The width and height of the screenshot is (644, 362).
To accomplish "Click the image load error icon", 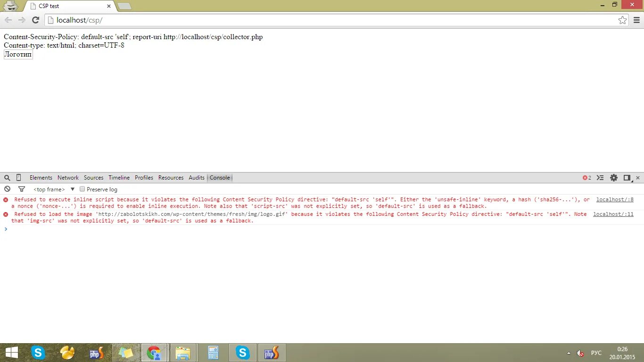I will 6,214.
